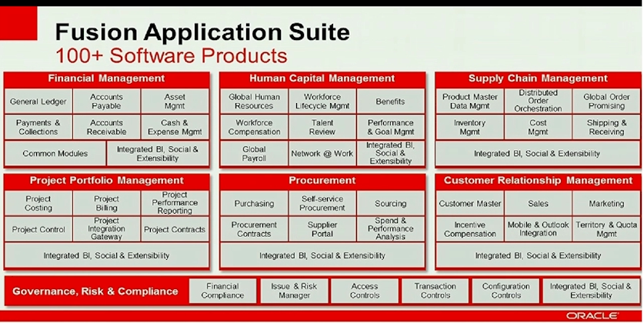Select Integrated BI box in Customer Relationship Management
Viewport: 644px width, 323px height.
tap(538, 255)
